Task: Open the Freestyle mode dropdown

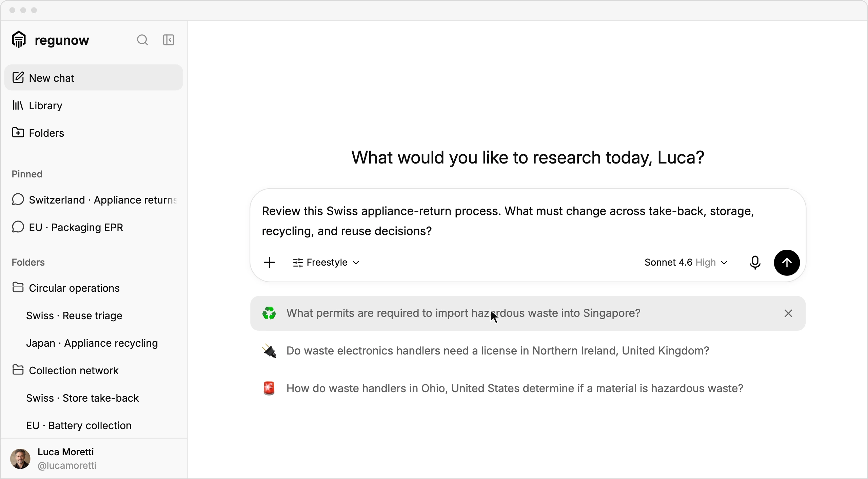Action: (x=326, y=263)
